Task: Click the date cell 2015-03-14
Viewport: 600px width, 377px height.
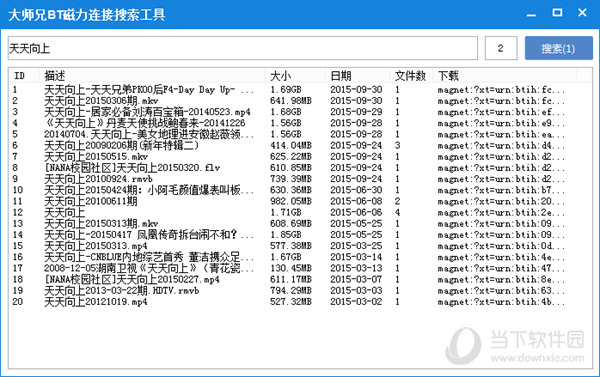Action: click(x=356, y=257)
